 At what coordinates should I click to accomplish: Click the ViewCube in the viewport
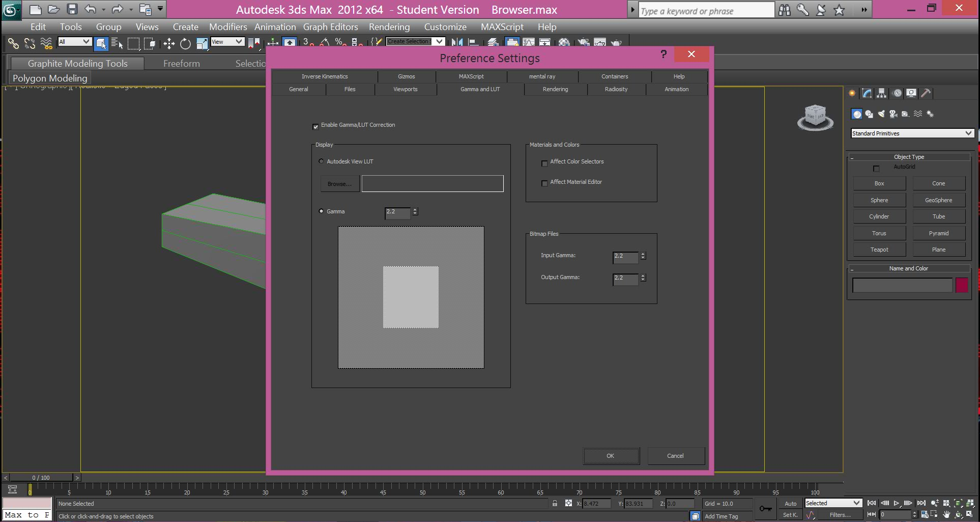(x=815, y=118)
